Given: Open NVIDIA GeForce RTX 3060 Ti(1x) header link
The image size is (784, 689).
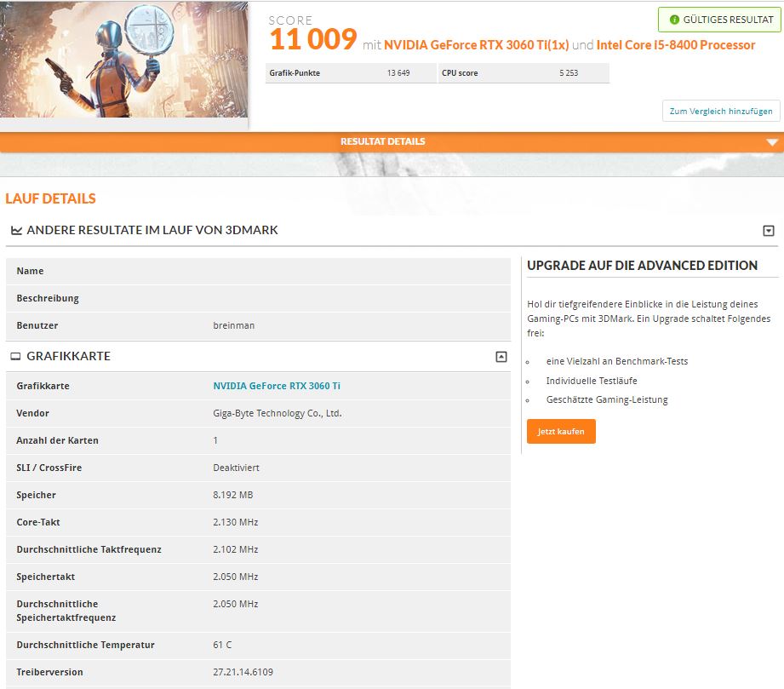Looking at the screenshot, I should [x=476, y=45].
